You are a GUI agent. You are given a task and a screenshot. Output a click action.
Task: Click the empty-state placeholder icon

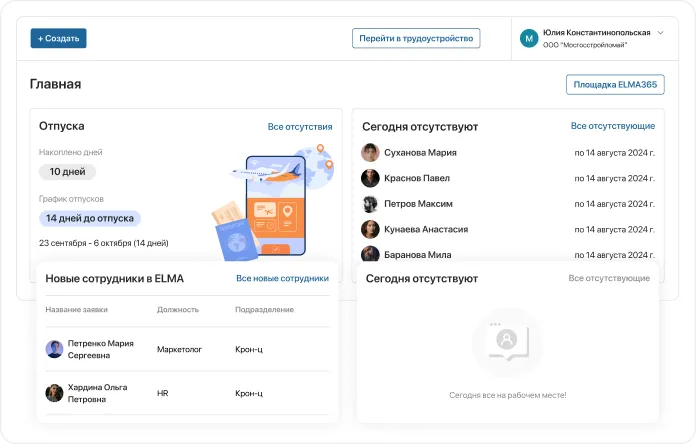[507, 342]
